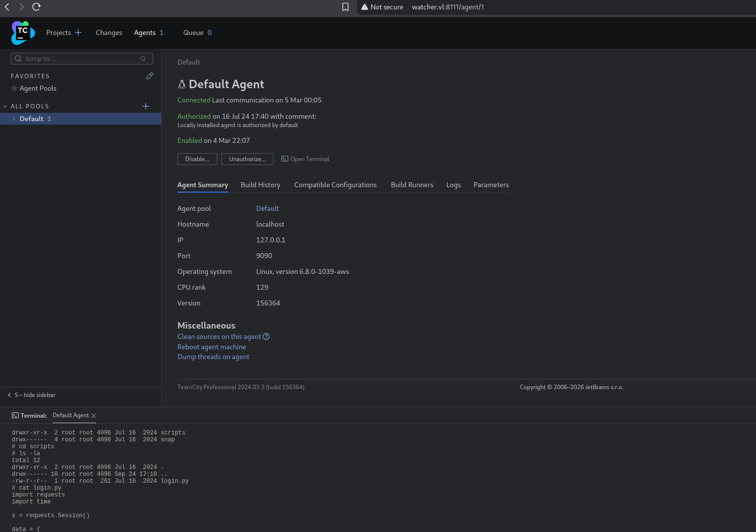The image size is (756, 532).
Task: Click the search magnifier in Jump to field
Action: (18, 59)
